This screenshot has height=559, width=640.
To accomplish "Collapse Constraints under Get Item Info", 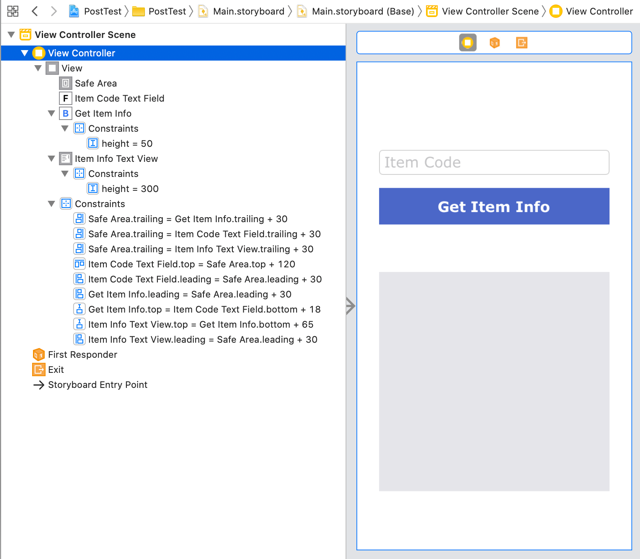I will (65, 128).
